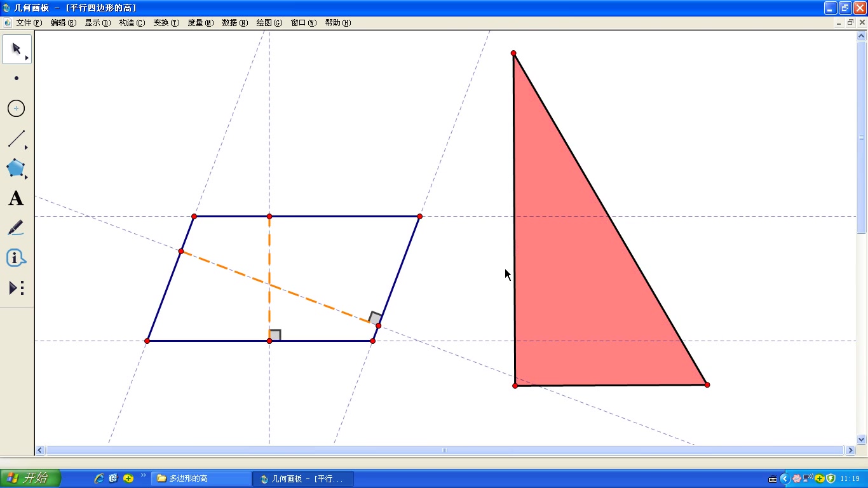868x488 pixels.
Task: Click the vertical scrollbar thumb
Action: 862,137
